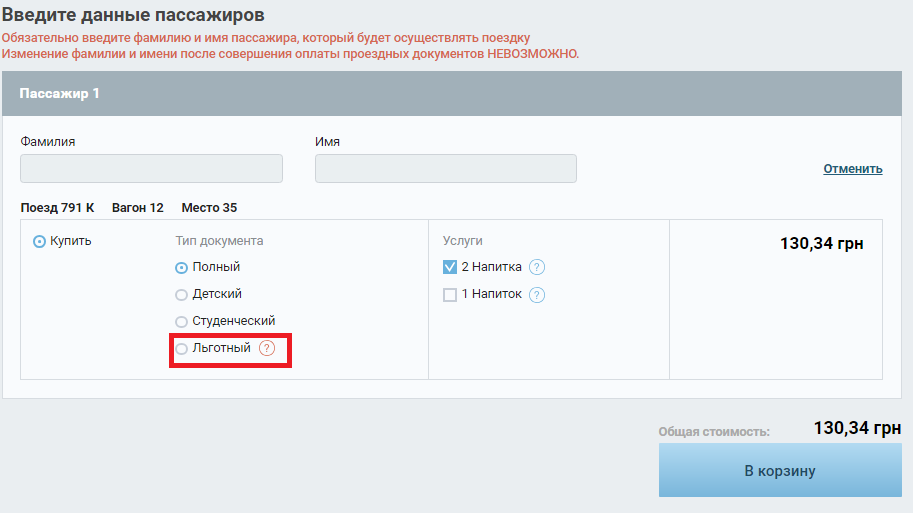Click the Поезд 791 К label

pyautogui.click(x=57, y=208)
